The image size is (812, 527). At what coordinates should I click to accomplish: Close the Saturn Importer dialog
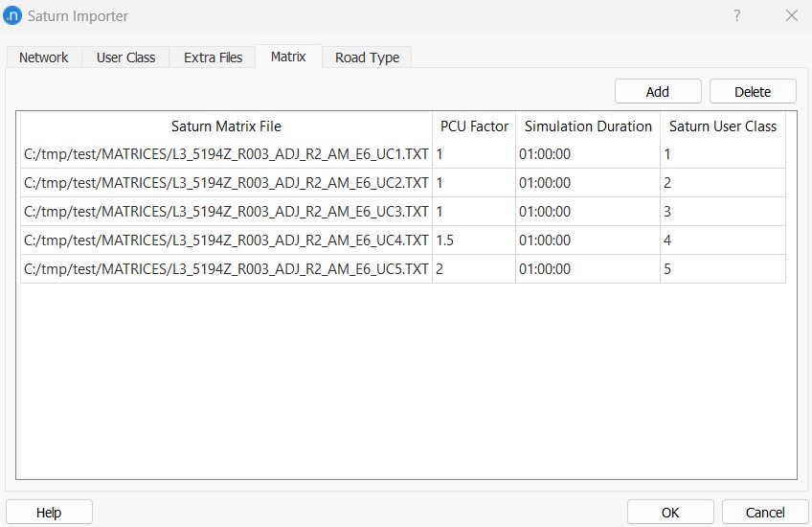tap(792, 15)
